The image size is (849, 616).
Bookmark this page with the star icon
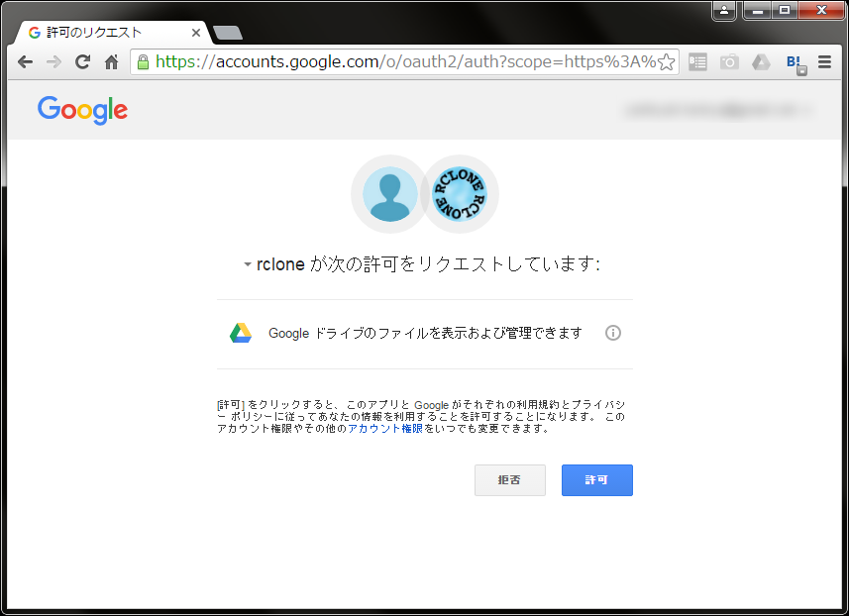coord(667,61)
